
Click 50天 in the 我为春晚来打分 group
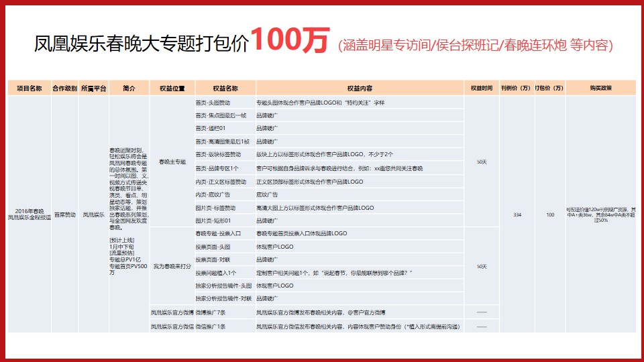(482, 266)
